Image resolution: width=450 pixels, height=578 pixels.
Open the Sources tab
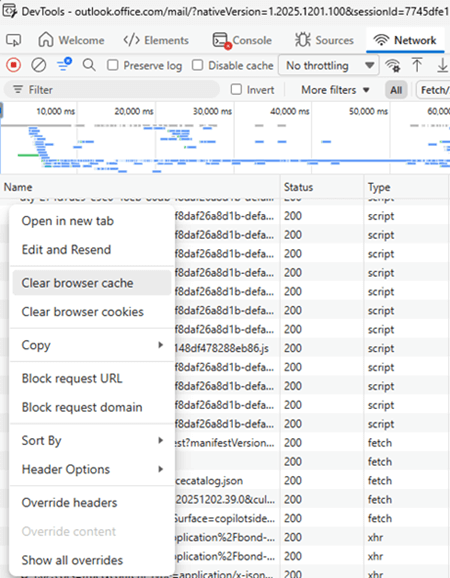click(324, 40)
